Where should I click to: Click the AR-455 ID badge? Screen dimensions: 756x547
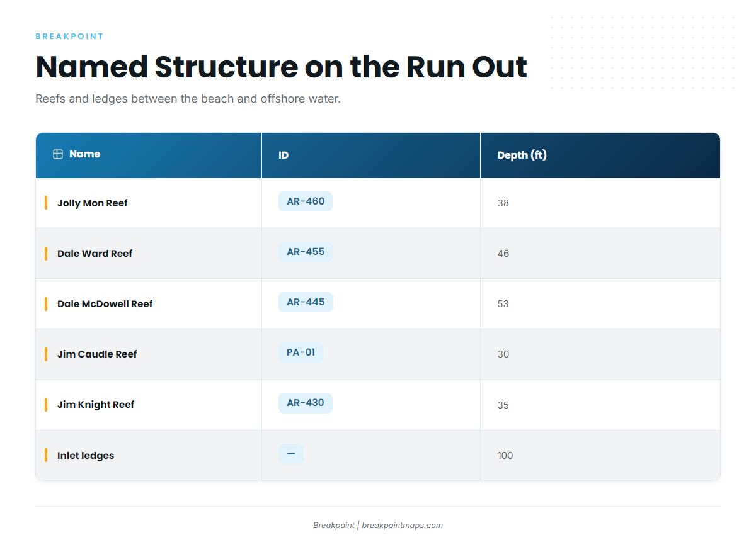pyautogui.click(x=306, y=252)
